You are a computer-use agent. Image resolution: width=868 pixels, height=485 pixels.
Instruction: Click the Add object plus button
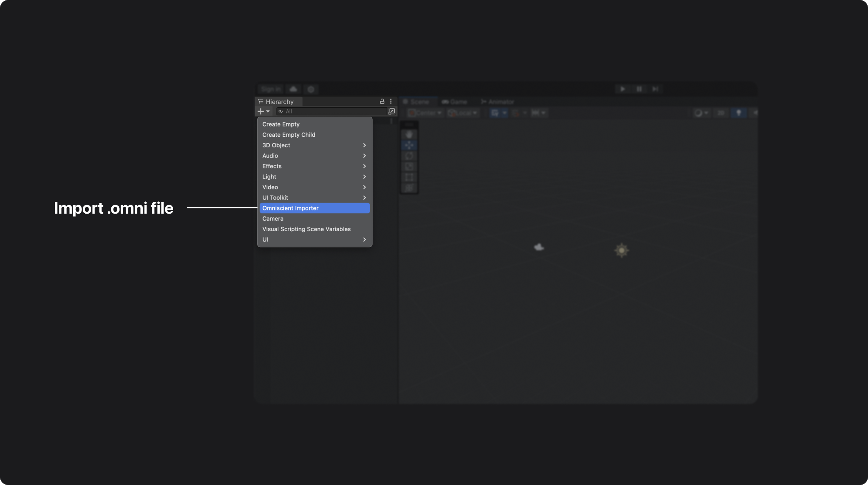click(260, 111)
